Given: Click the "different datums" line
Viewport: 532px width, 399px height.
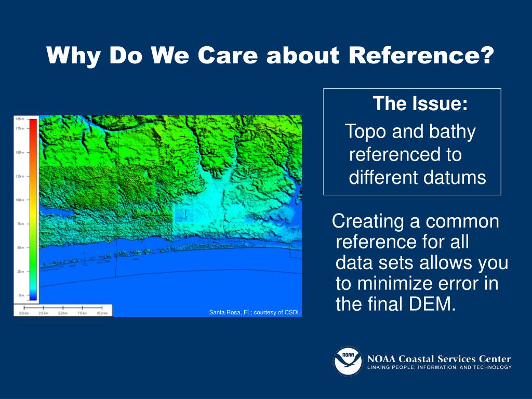Looking at the screenshot, I should click(417, 177).
